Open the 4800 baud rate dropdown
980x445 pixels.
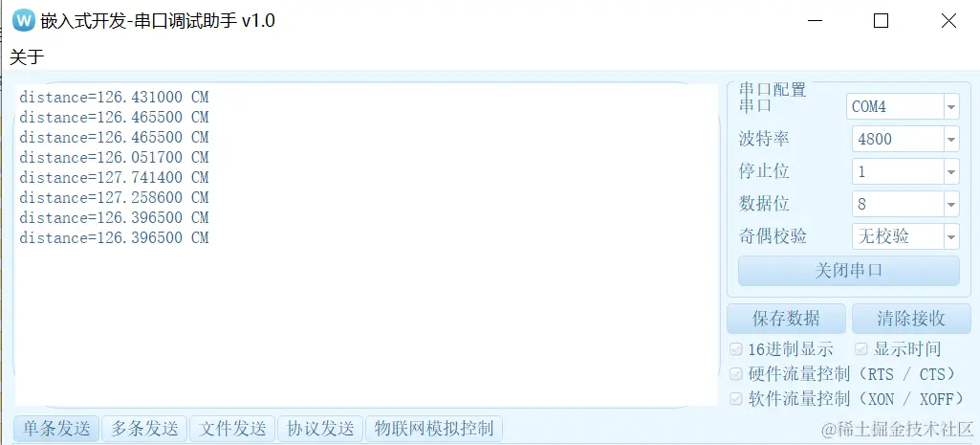pyautogui.click(x=905, y=139)
